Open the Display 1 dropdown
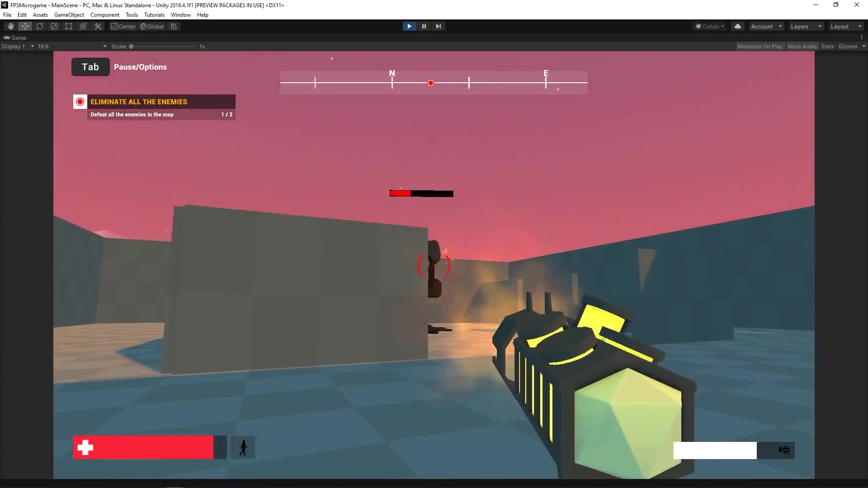The height and width of the screenshot is (488, 868). pyautogui.click(x=18, y=46)
